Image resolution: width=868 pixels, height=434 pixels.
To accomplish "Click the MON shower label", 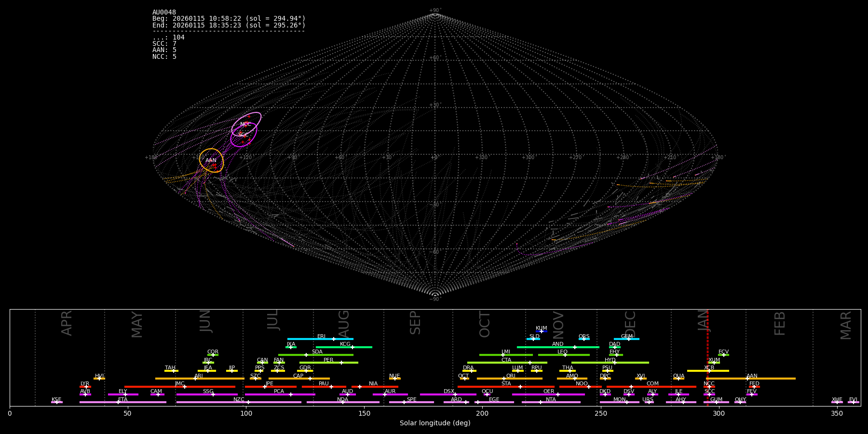I will (x=619, y=400).
